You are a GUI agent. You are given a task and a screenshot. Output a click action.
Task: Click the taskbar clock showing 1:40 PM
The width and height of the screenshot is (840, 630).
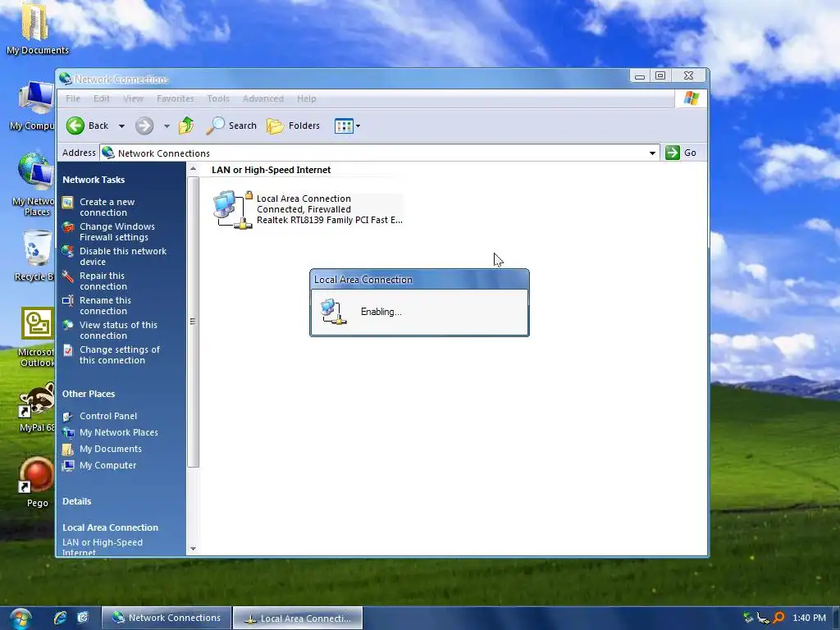pos(809,619)
